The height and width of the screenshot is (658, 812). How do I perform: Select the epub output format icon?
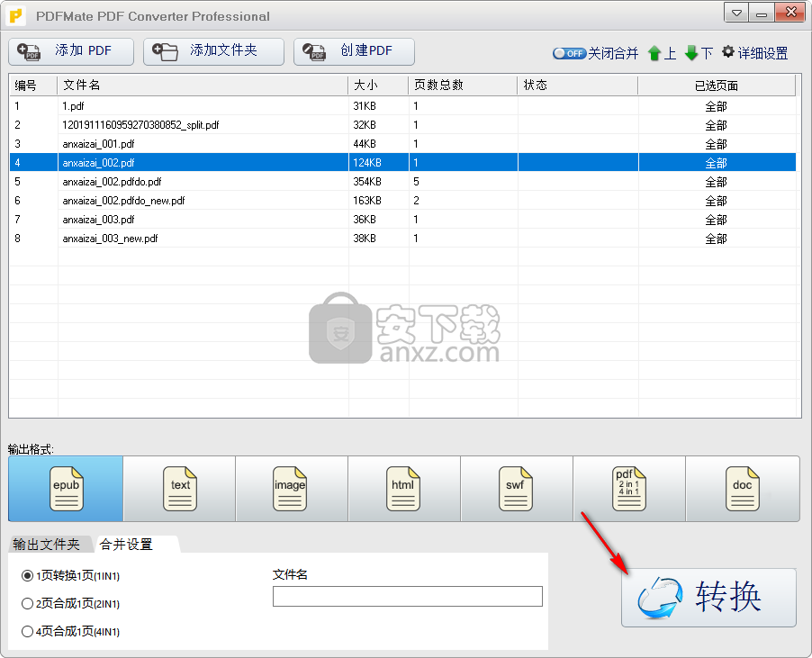click(x=66, y=489)
